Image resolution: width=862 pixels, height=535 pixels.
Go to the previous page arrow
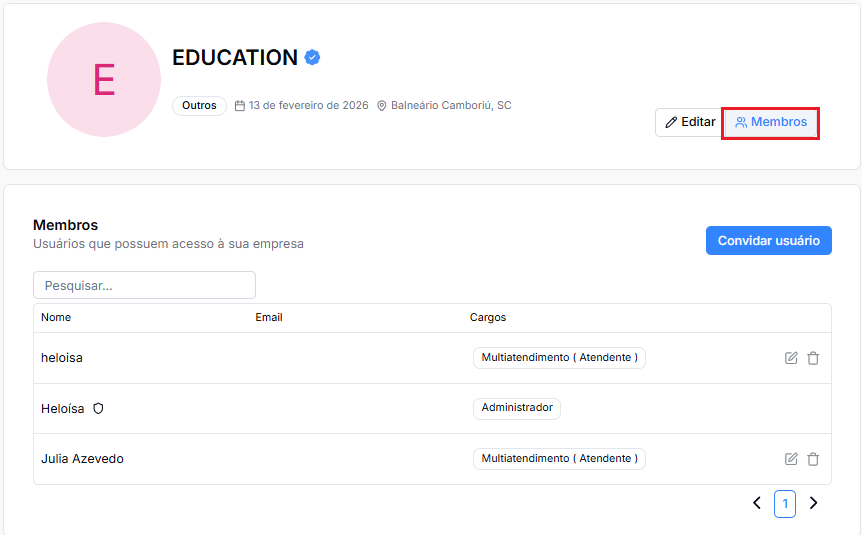click(757, 503)
